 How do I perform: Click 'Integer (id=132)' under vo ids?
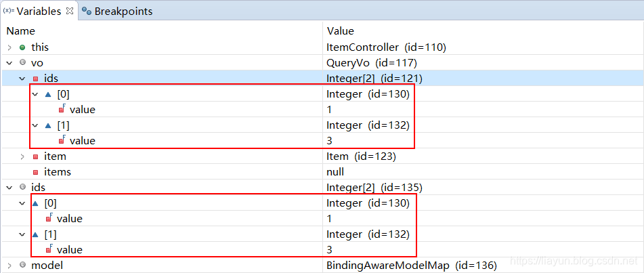pyautogui.click(x=368, y=125)
